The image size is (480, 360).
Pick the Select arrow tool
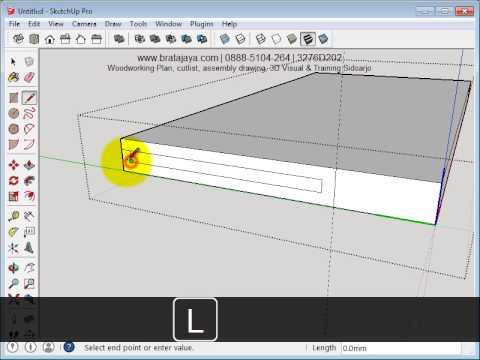pos(13,62)
